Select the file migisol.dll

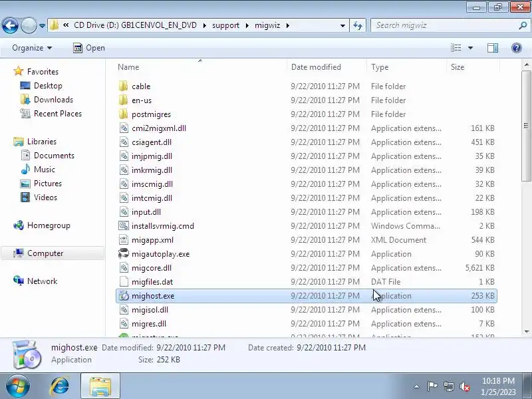click(x=150, y=310)
